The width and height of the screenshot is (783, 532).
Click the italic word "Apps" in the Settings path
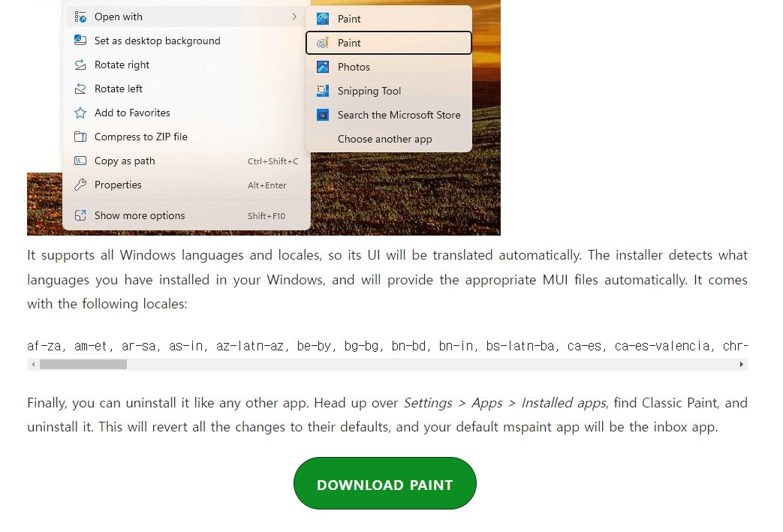pyautogui.click(x=486, y=403)
